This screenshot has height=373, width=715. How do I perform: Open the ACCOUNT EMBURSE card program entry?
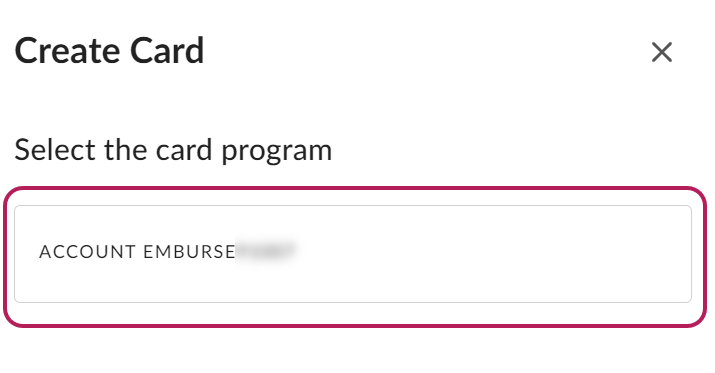click(353, 254)
